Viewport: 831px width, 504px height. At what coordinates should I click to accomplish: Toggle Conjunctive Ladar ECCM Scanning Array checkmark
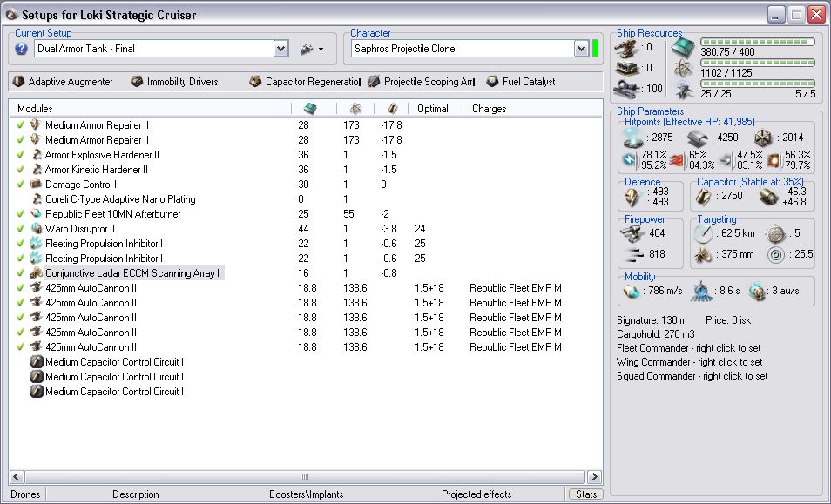point(20,273)
